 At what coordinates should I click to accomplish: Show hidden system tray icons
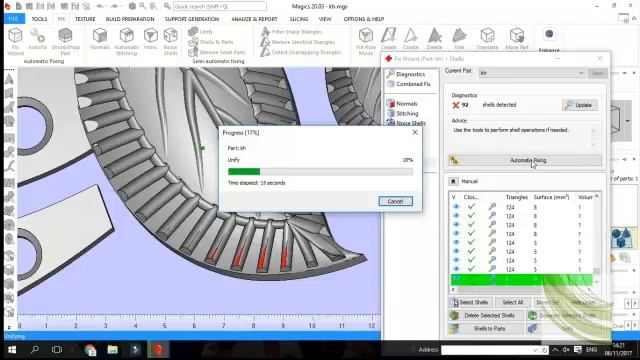555,350
